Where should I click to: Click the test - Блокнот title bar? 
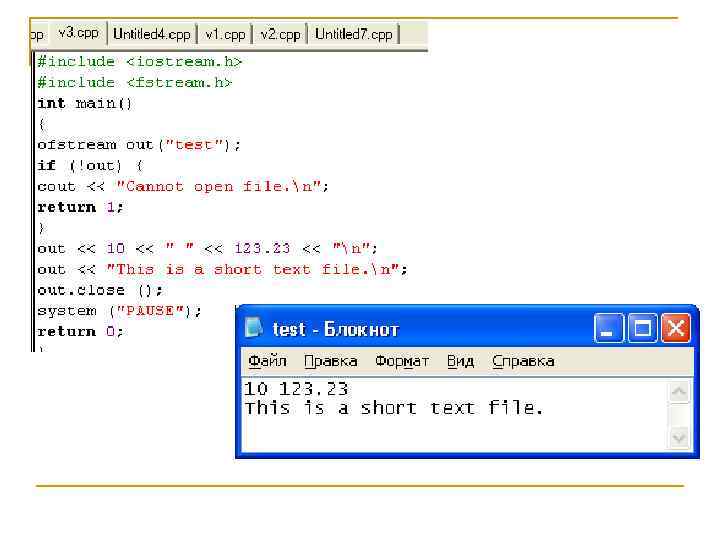coord(467,328)
